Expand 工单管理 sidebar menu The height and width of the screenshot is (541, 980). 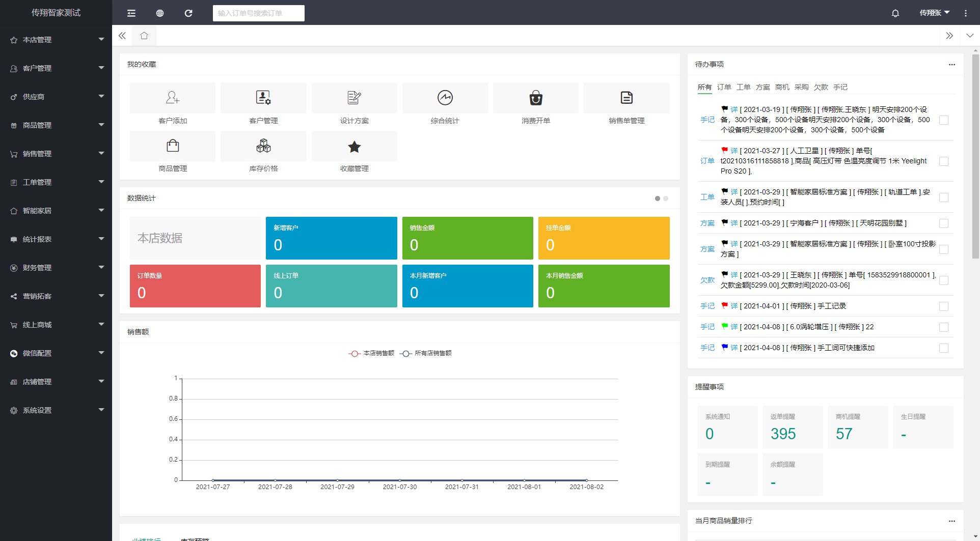56,182
